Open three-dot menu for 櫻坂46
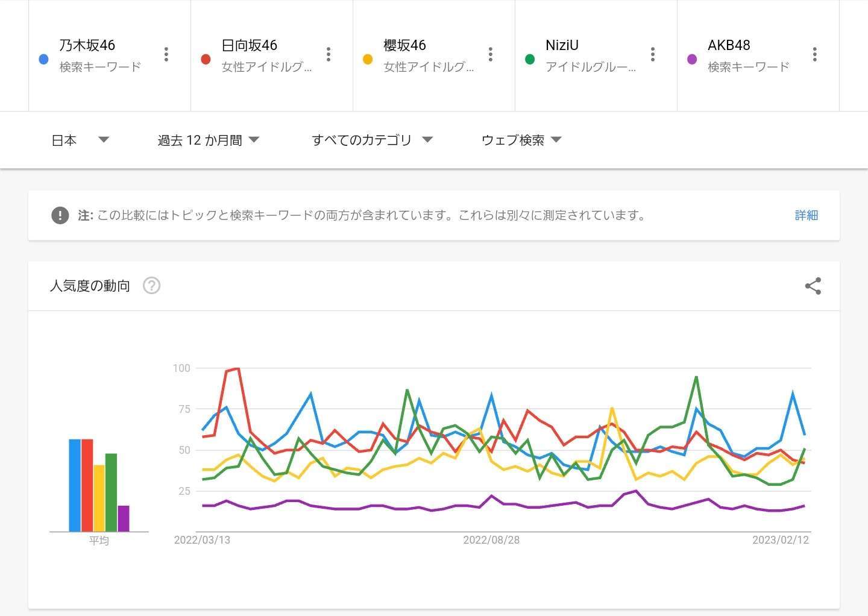 491,54
